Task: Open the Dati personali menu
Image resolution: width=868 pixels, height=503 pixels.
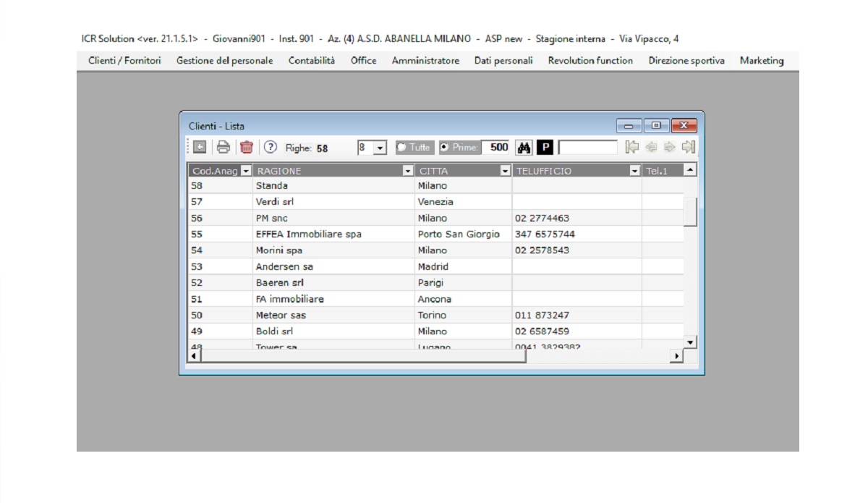Action: pyautogui.click(x=503, y=61)
